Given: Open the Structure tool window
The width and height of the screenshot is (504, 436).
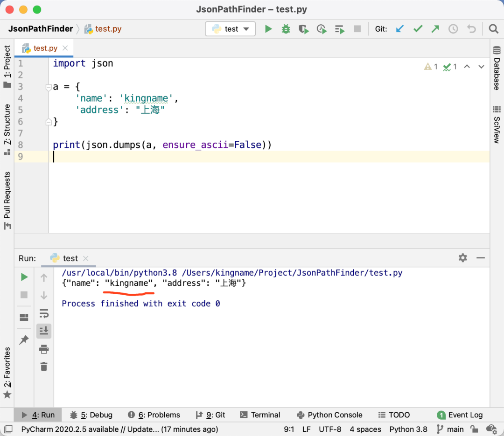Looking at the screenshot, I should pyautogui.click(x=7, y=130).
